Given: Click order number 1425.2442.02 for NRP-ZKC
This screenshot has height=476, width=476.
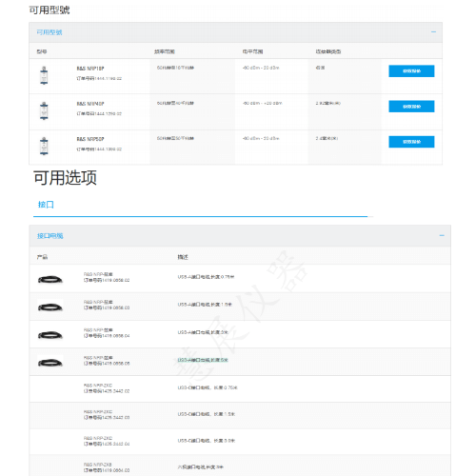Looking at the screenshot, I should coord(107,391).
